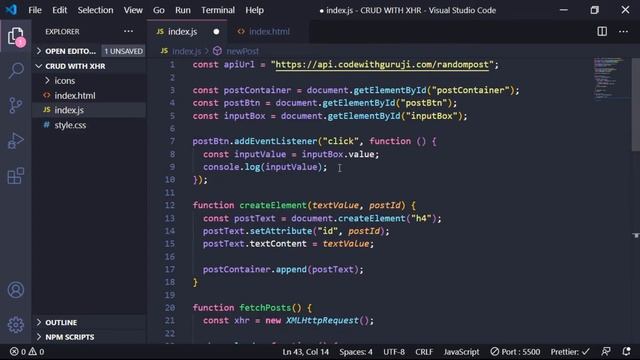Open the api.codewithguruji.com URL link

click(x=382, y=64)
